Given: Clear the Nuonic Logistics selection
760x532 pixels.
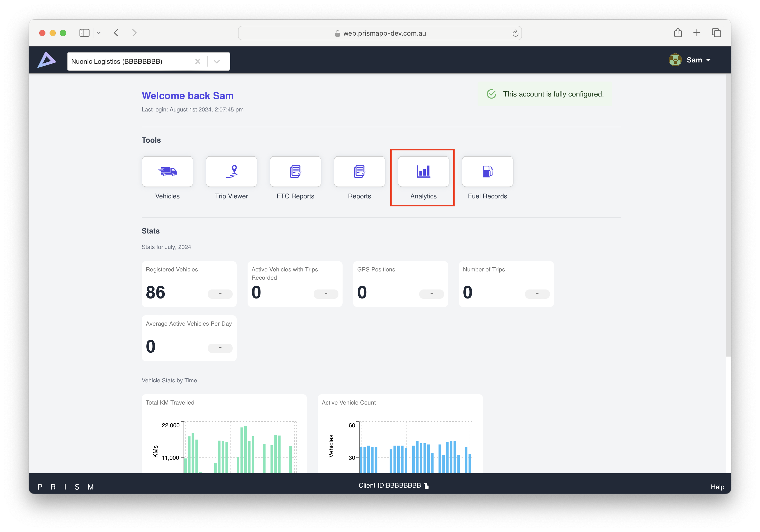Looking at the screenshot, I should pyautogui.click(x=197, y=62).
